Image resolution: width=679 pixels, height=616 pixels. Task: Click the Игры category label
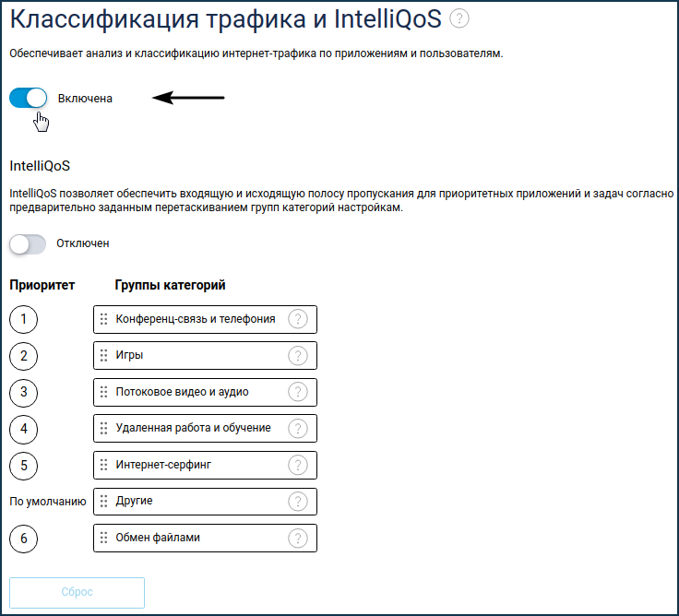pyautogui.click(x=129, y=355)
